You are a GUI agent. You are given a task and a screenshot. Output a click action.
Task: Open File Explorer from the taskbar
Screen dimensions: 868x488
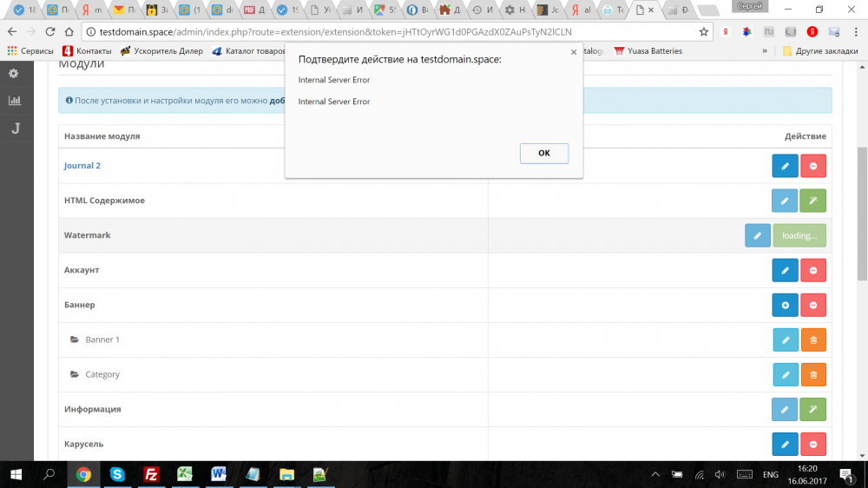pyautogui.click(x=286, y=475)
